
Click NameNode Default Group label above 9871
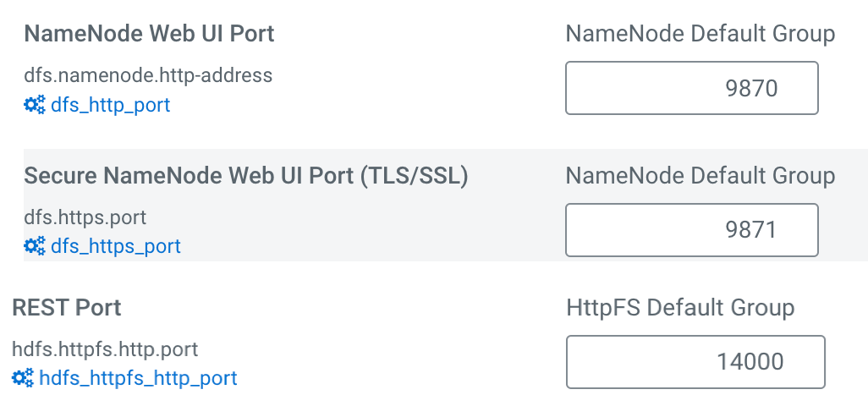(x=700, y=175)
